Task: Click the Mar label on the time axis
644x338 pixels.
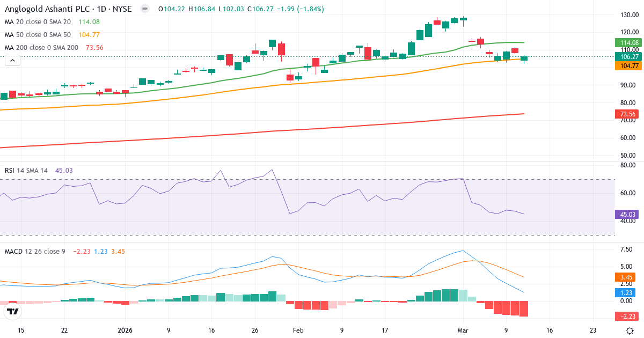Action: point(463,330)
